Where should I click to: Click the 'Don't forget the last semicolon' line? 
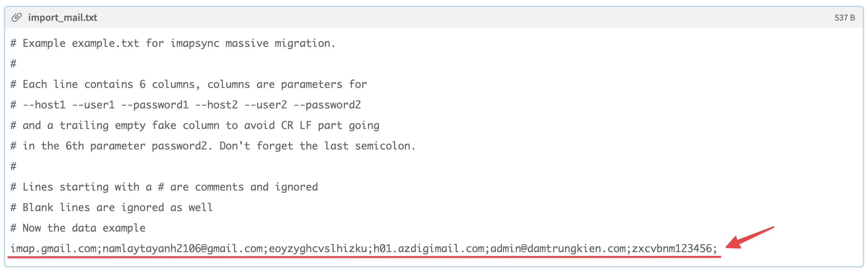coord(213,146)
